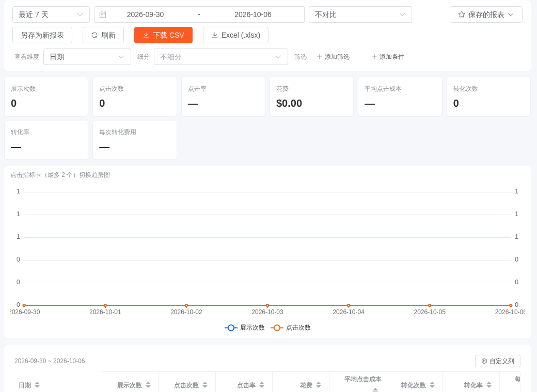Viewport: 537px width, 392px height.
Task: Click chart data point at 2026-10-01
Action: pos(105,305)
